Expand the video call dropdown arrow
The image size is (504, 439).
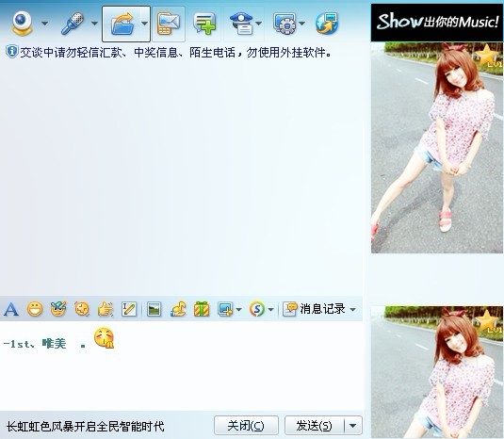click(x=44, y=24)
